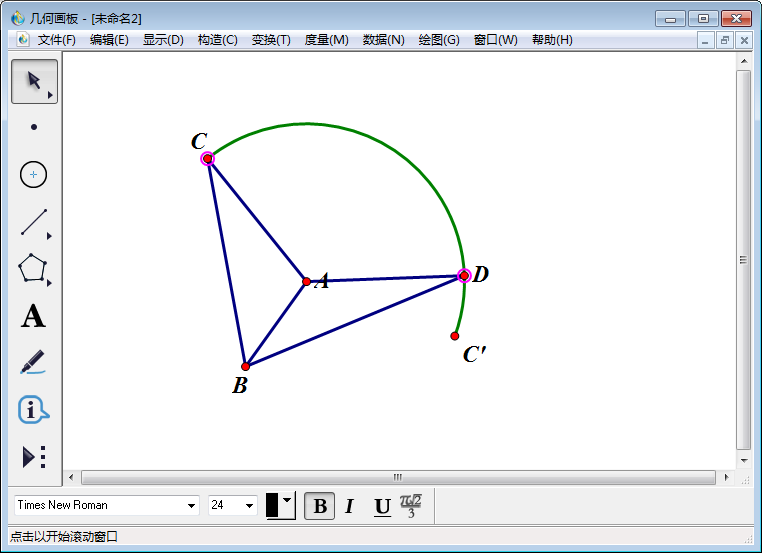This screenshot has height=553, width=762.
Task: Open the 绘图(G) Graph menu
Action: pyautogui.click(x=439, y=40)
